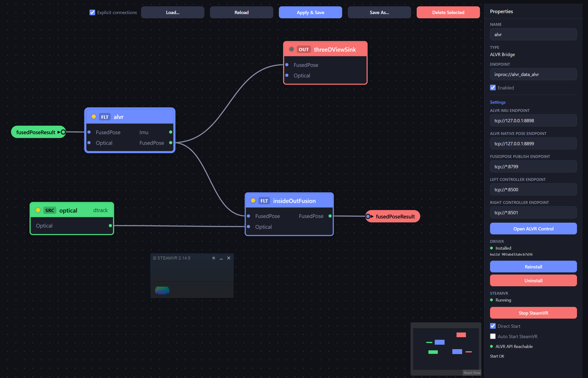Click alvr node Optical input port
Viewport: 588px width, 378px height.
click(x=89, y=143)
